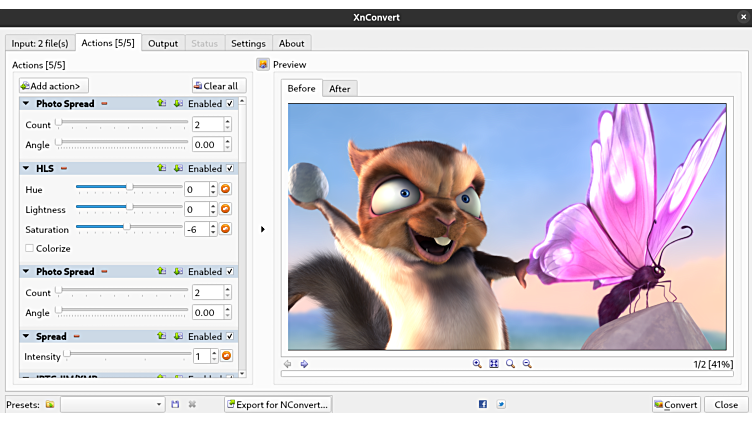Enable the Colorize option

(30, 248)
